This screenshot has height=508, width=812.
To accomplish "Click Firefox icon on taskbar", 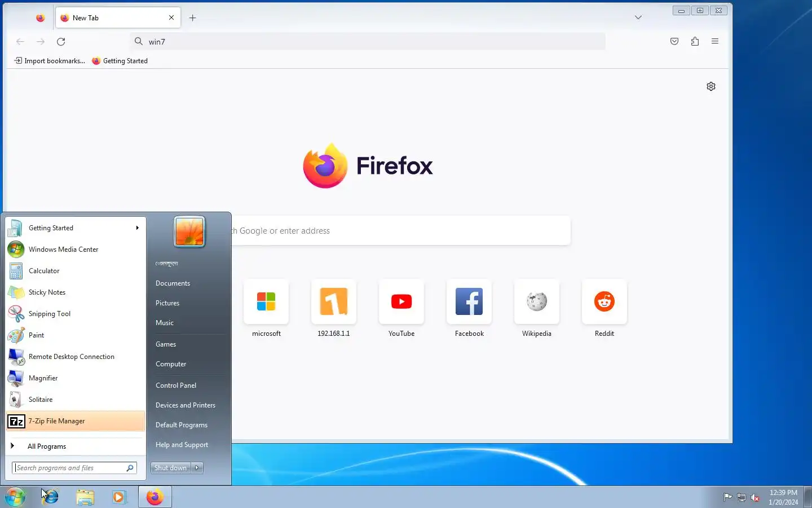I will coord(155,497).
